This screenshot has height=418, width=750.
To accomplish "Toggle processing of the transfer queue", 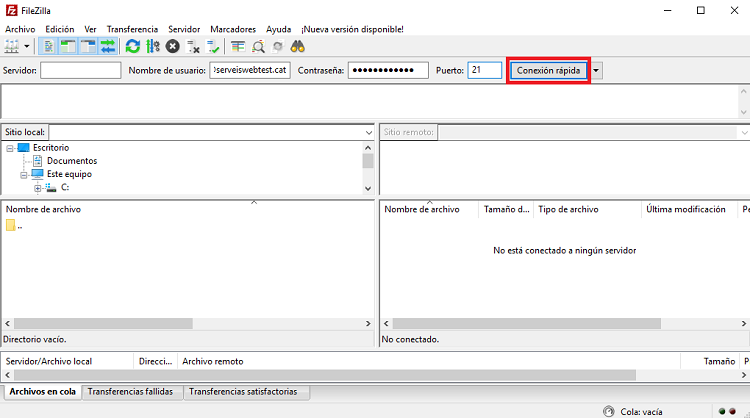I will click(153, 46).
